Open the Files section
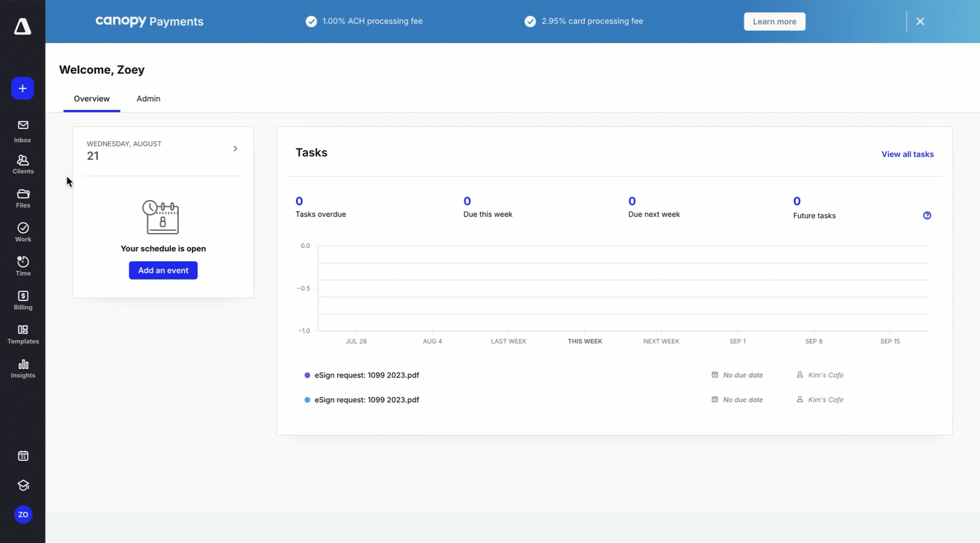This screenshot has width=980, height=543. point(23,198)
